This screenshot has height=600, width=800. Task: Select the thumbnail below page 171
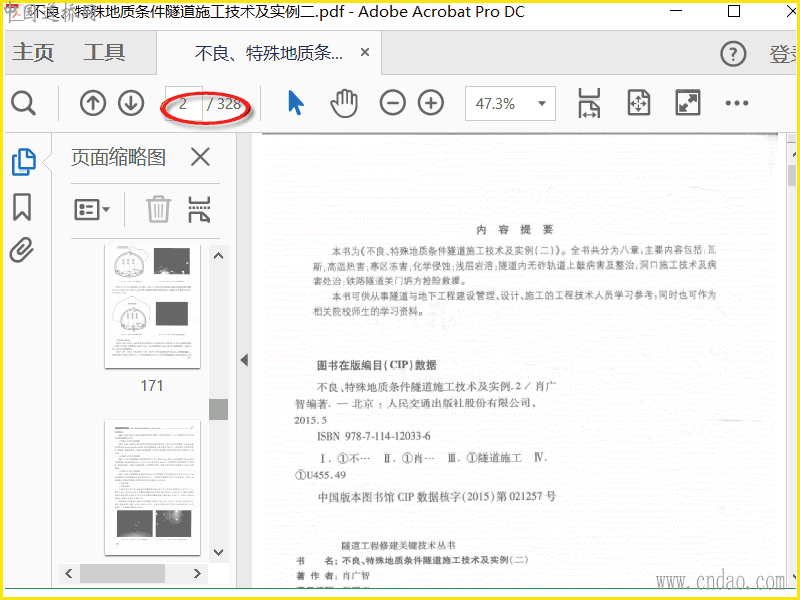tap(152, 488)
